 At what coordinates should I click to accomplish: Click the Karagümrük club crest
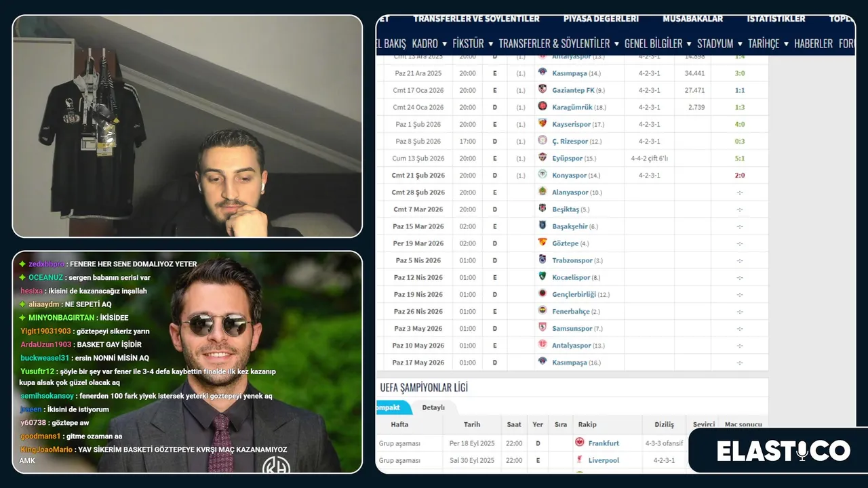point(542,106)
